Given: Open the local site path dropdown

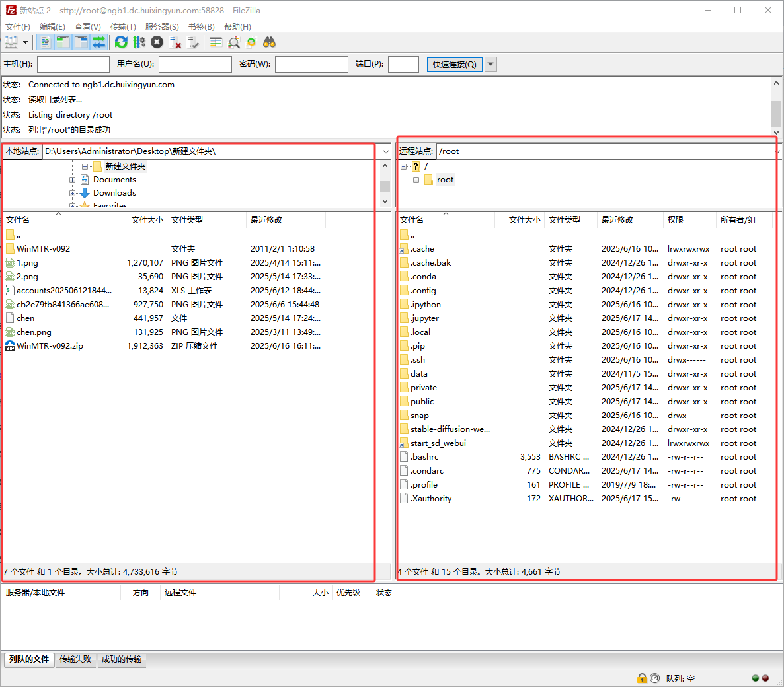Looking at the screenshot, I should 386,151.
